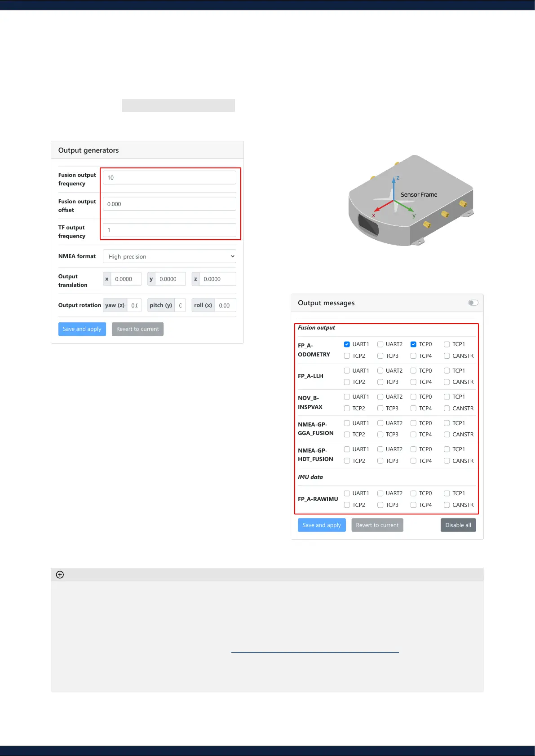Enable TCP1 for NOV_B-INSPVAX
535x756 pixels.
click(447, 397)
